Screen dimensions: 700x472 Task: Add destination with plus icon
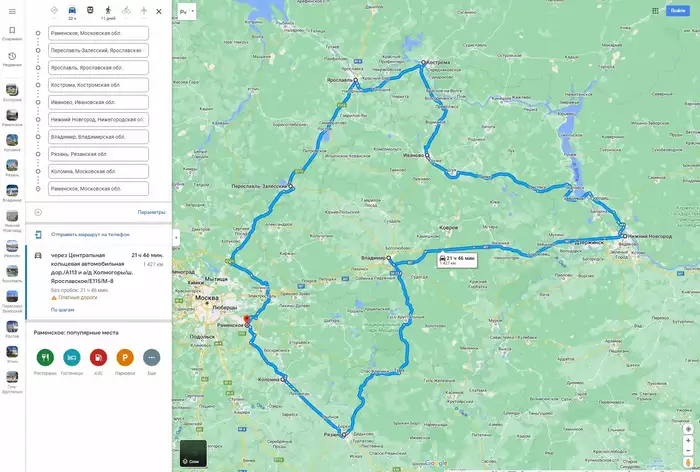point(38,213)
